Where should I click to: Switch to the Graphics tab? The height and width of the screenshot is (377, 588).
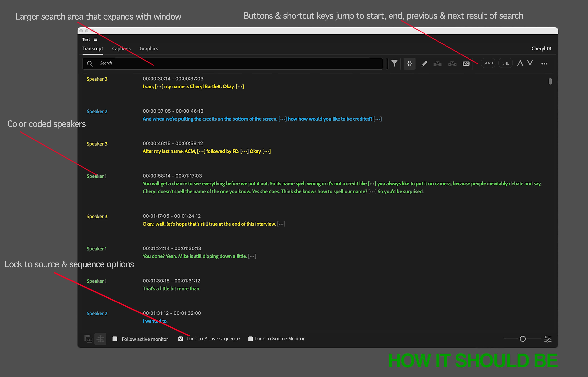pyautogui.click(x=149, y=48)
